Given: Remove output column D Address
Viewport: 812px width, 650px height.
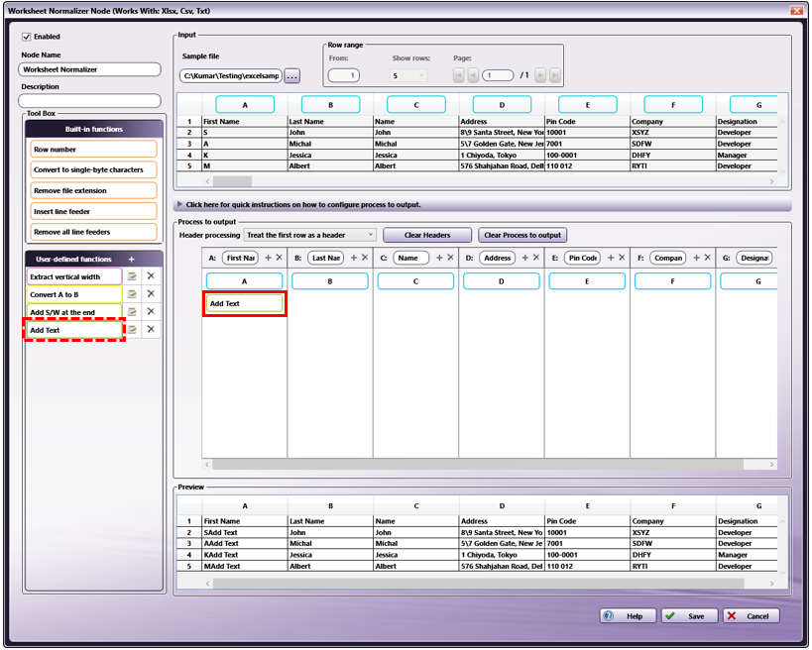Looking at the screenshot, I should tap(536, 258).
